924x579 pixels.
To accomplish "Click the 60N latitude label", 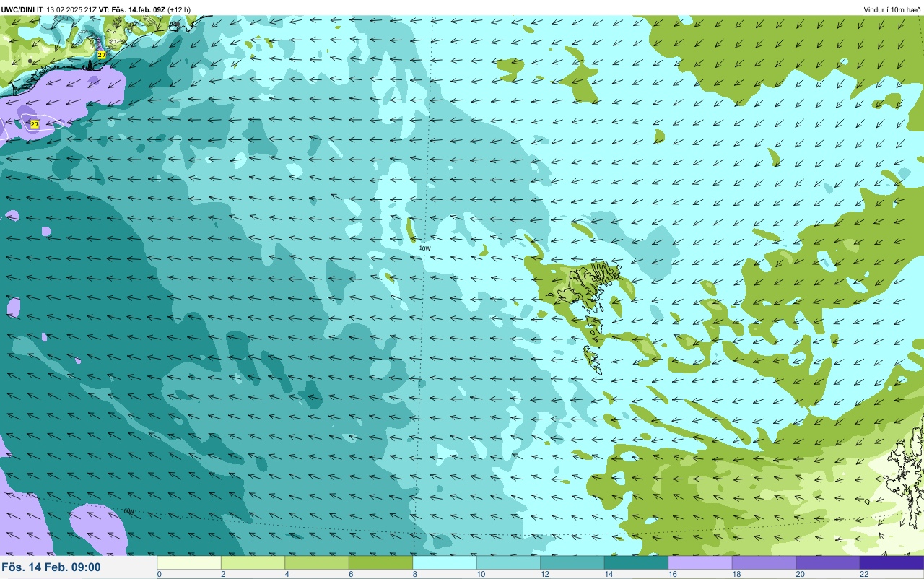I will [x=128, y=511].
